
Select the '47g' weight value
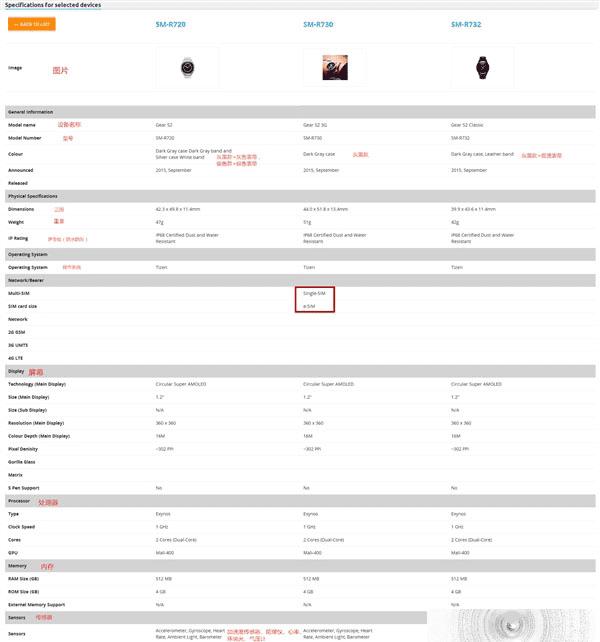(x=159, y=222)
